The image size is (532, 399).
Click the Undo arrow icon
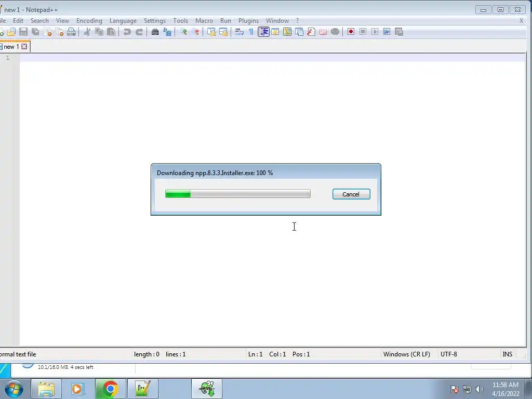[127, 32]
